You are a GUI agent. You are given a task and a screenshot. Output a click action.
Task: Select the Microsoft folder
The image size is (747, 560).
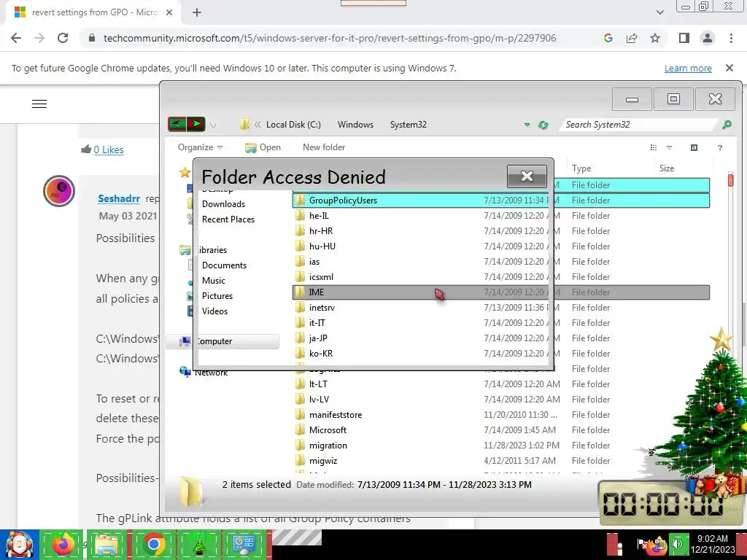pyautogui.click(x=501, y=430)
